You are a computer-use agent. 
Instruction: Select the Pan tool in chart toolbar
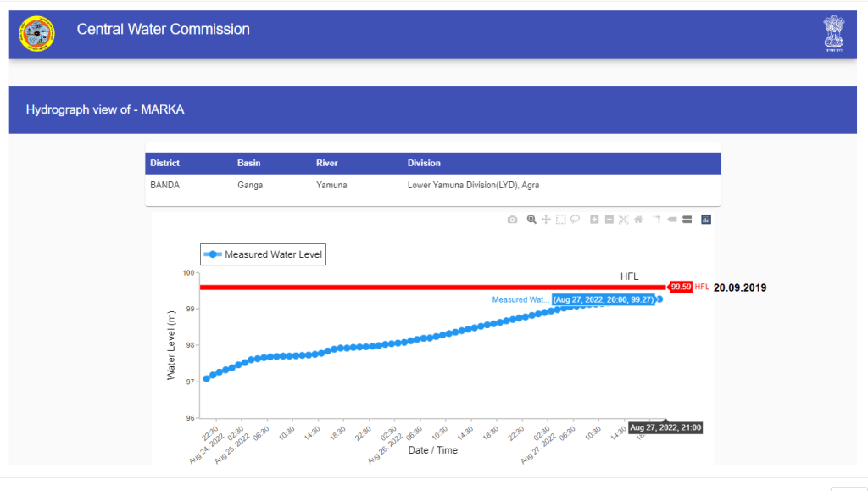pyautogui.click(x=546, y=220)
